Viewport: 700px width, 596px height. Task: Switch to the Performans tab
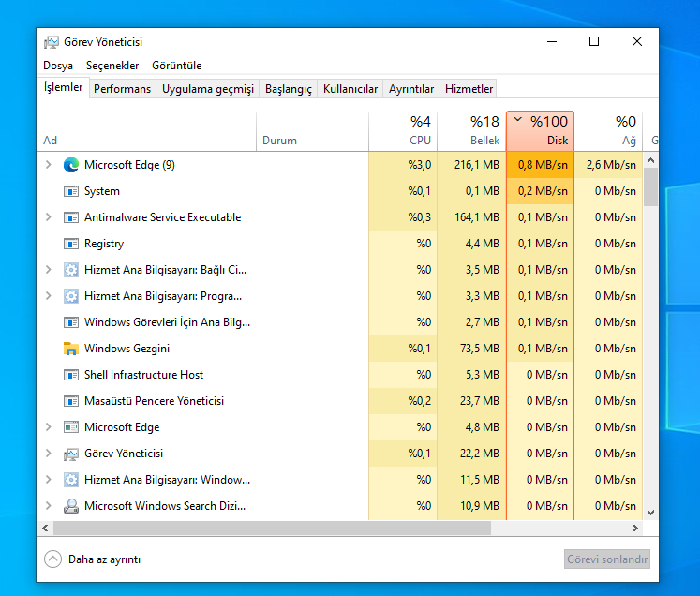point(123,89)
